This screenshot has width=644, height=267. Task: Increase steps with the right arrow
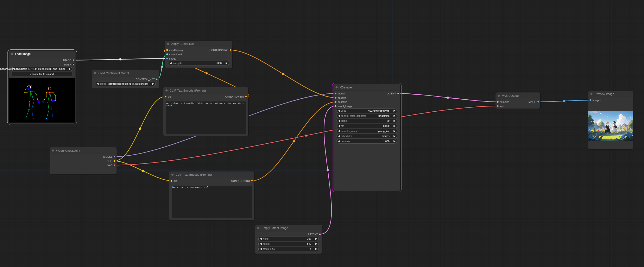[x=394, y=121]
